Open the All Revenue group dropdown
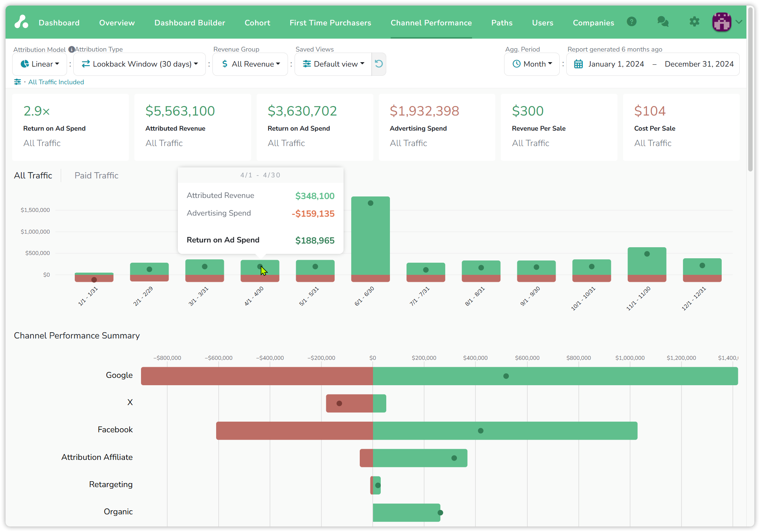Image resolution: width=760 pixels, height=532 pixels. pos(250,64)
